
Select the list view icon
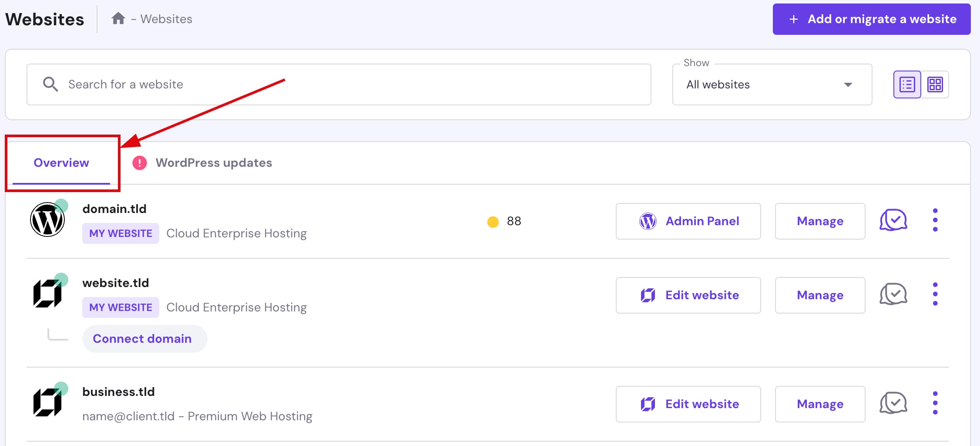(x=907, y=84)
